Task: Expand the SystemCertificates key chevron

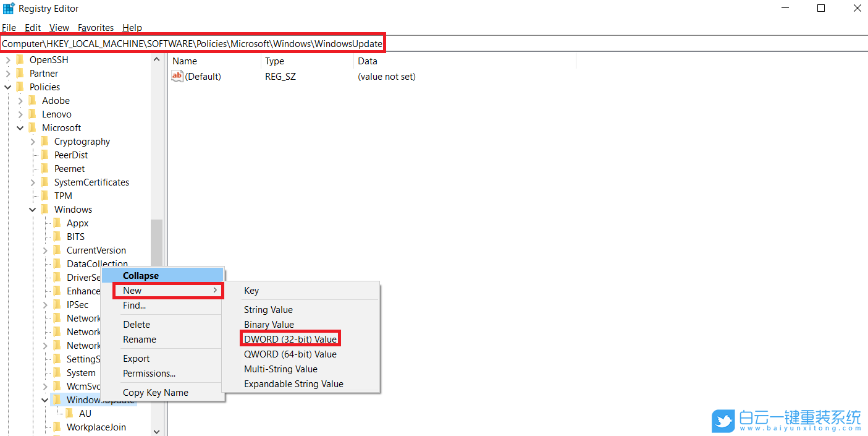Action: (33, 182)
